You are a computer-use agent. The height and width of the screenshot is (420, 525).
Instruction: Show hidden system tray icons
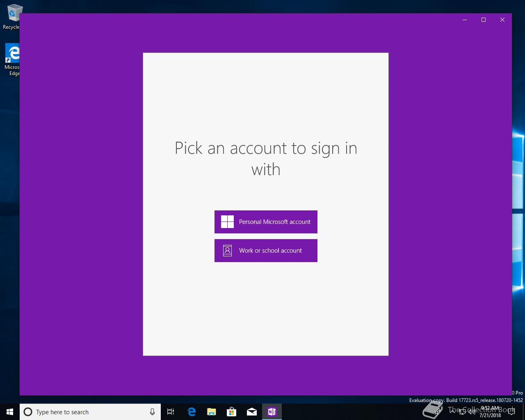[x=452, y=412]
